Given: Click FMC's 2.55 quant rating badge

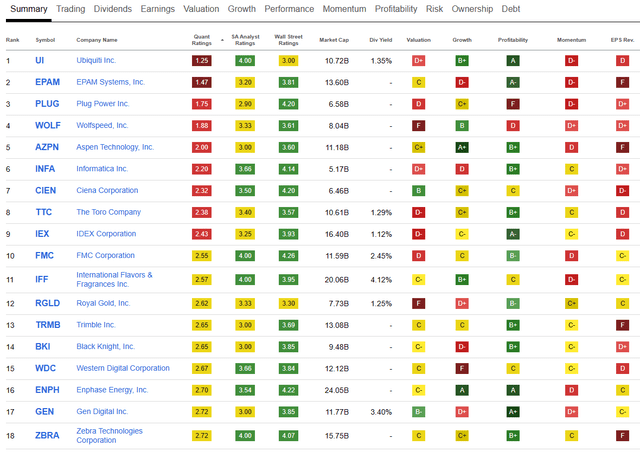Looking at the screenshot, I should click(x=202, y=256).
